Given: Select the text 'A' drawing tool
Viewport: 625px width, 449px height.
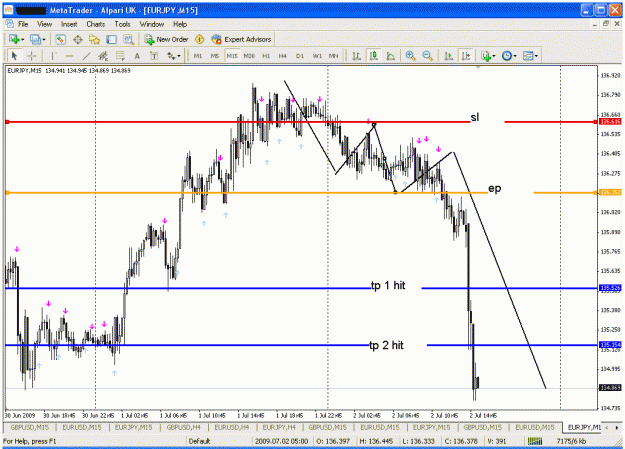Looking at the screenshot, I should point(137,56).
